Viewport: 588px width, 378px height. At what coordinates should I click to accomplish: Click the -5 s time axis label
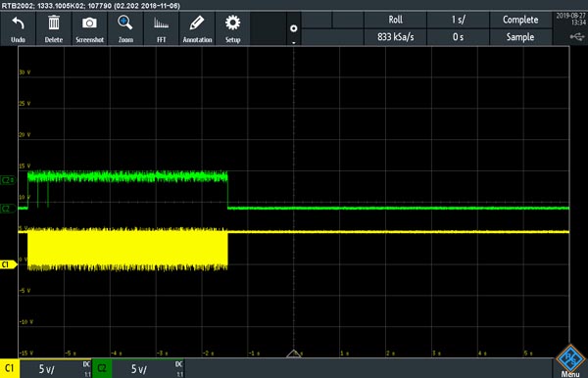point(71,354)
